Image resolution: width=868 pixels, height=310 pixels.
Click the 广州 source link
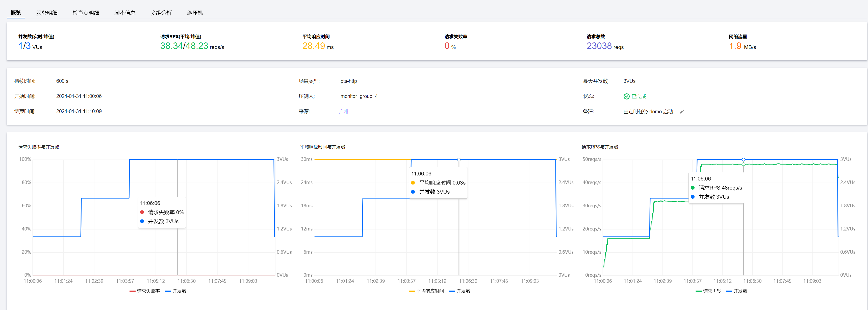coord(343,112)
